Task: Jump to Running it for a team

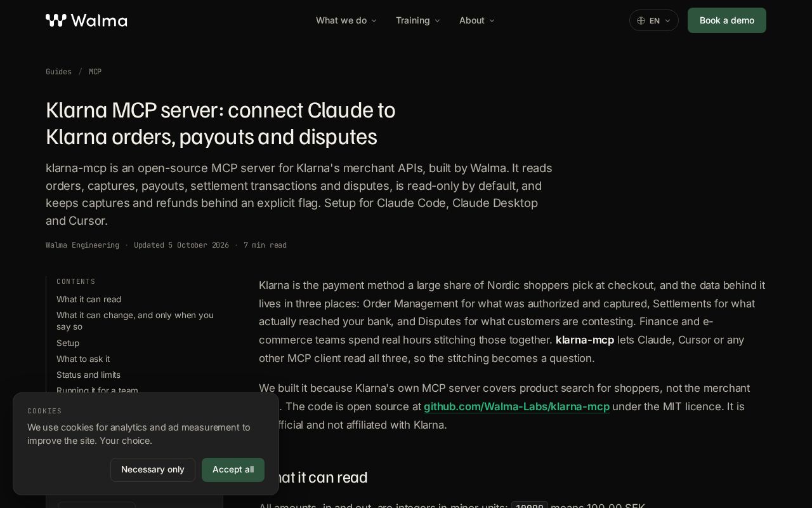Action: point(97,390)
